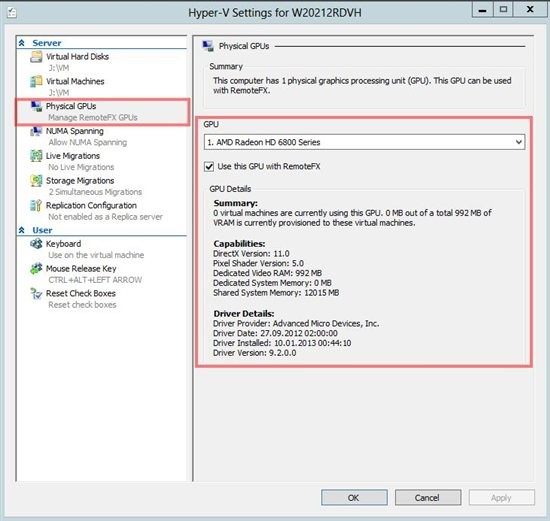Screen dimensions: 550x521
Task: Collapse the User section chevron
Action: (x=22, y=230)
